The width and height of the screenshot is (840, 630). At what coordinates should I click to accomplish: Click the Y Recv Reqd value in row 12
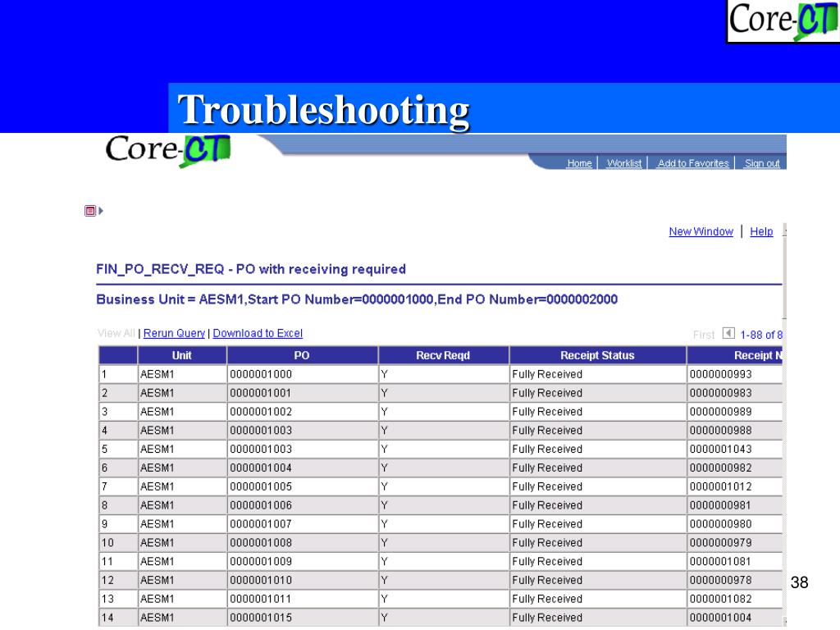(384, 580)
